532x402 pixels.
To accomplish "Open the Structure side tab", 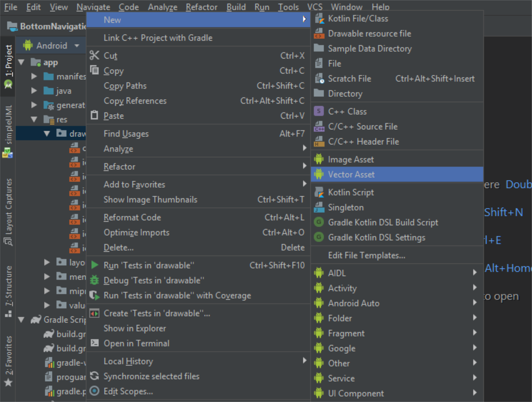I will (x=8, y=291).
